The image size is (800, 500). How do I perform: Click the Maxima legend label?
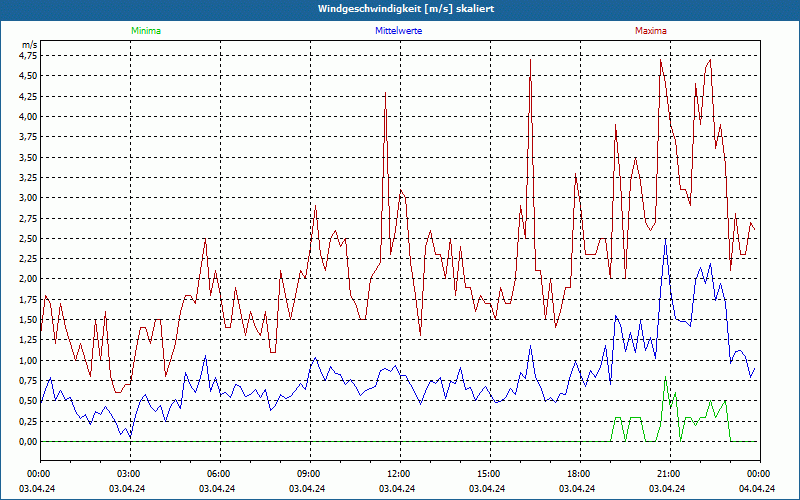[x=651, y=31]
